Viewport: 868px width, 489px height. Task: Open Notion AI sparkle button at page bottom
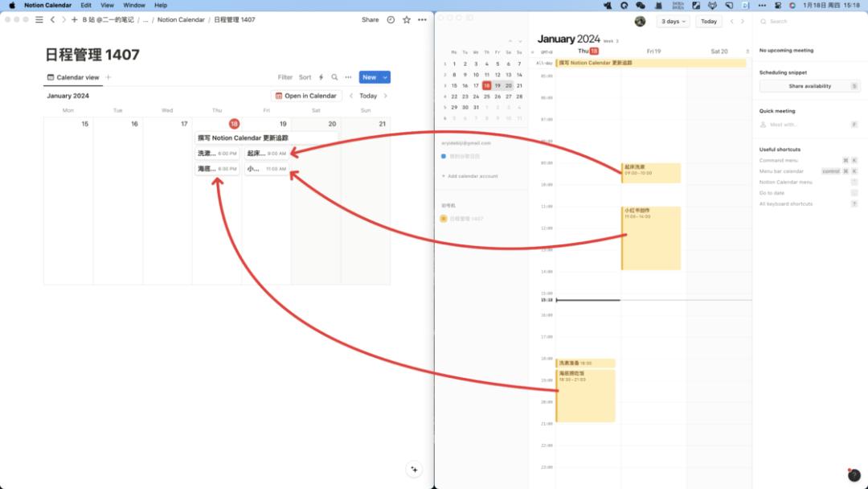click(414, 469)
